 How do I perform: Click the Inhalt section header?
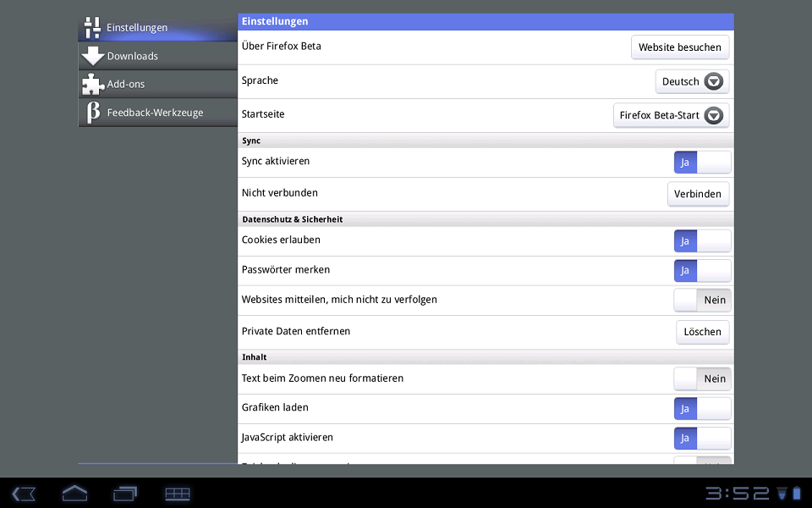tap(486, 357)
